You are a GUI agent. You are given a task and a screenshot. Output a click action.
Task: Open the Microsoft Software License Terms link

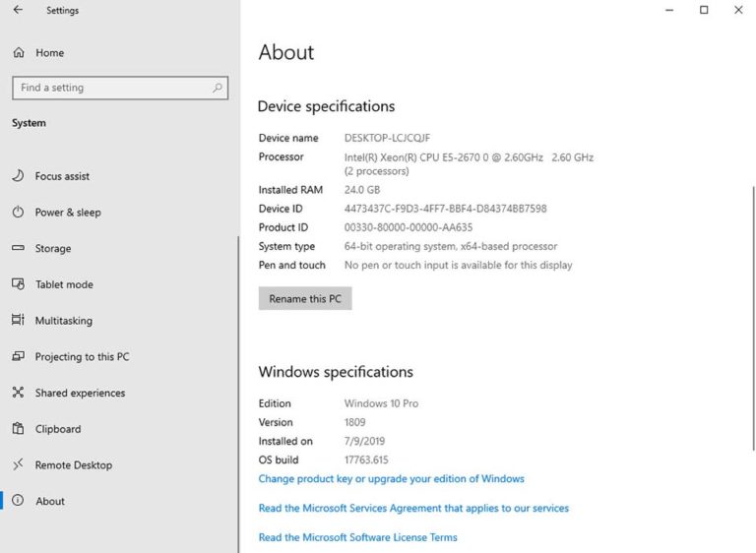pos(357,537)
